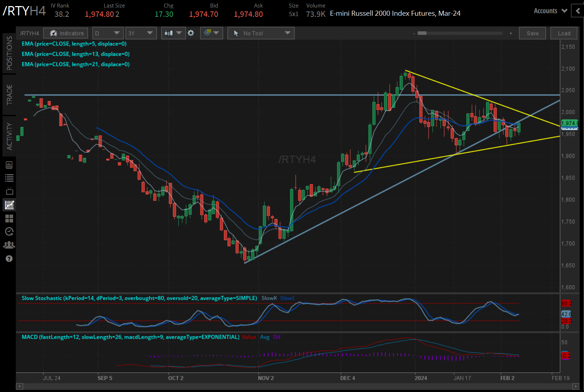Click the /RTYH4 symbol input field
This screenshot has height=392, width=584.
tap(30, 33)
